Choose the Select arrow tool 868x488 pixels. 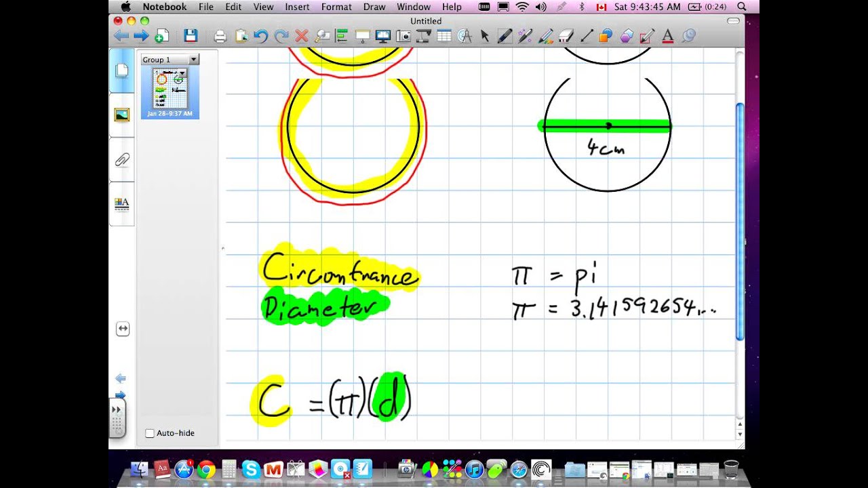tap(485, 36)
